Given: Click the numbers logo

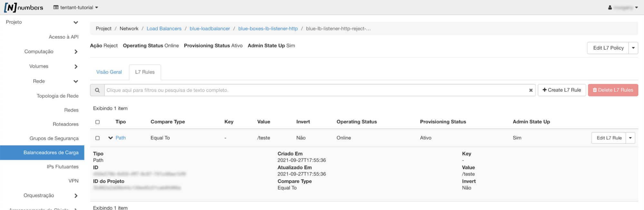Looking at the screenshot, I should 24,7.
